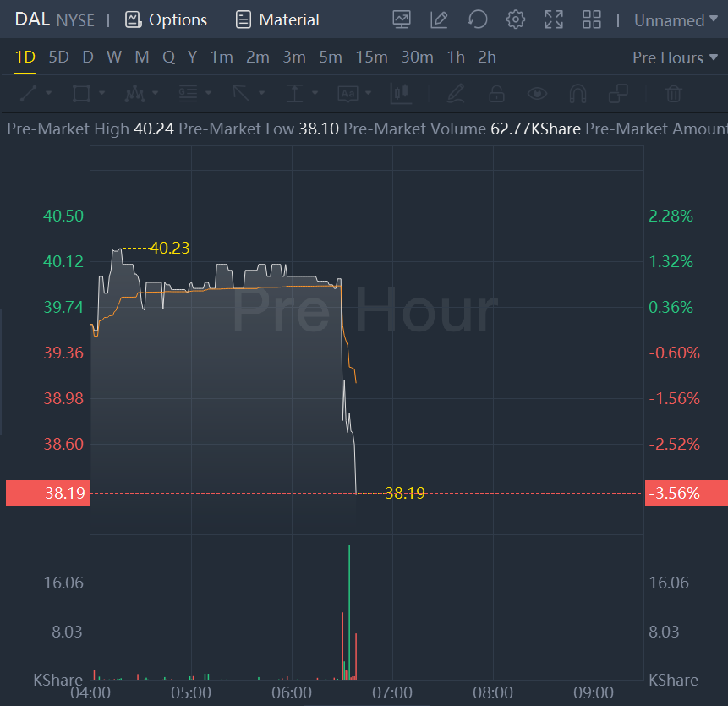Toggle the magnet snap mode
This screenshot has height=706, width=728.
577,93
